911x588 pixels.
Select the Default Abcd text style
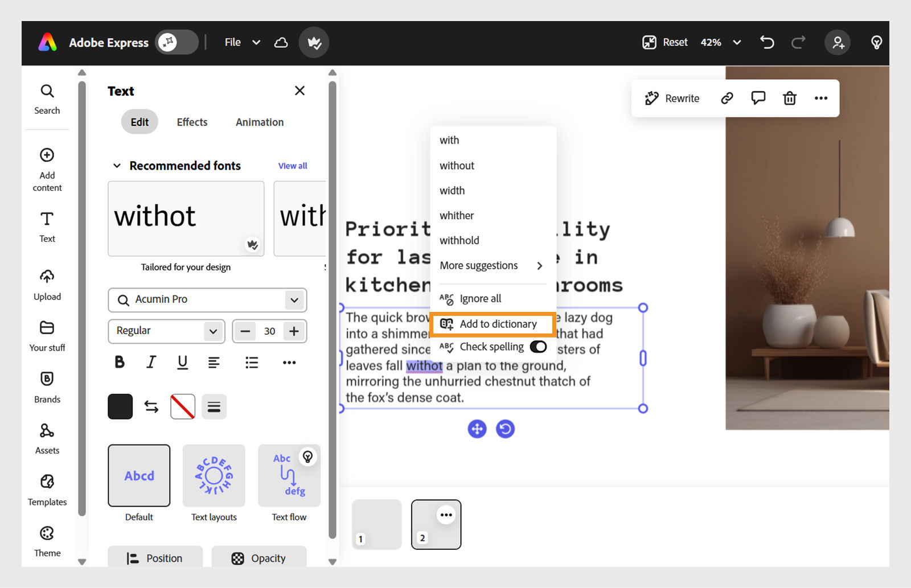(x=138, y=476)
